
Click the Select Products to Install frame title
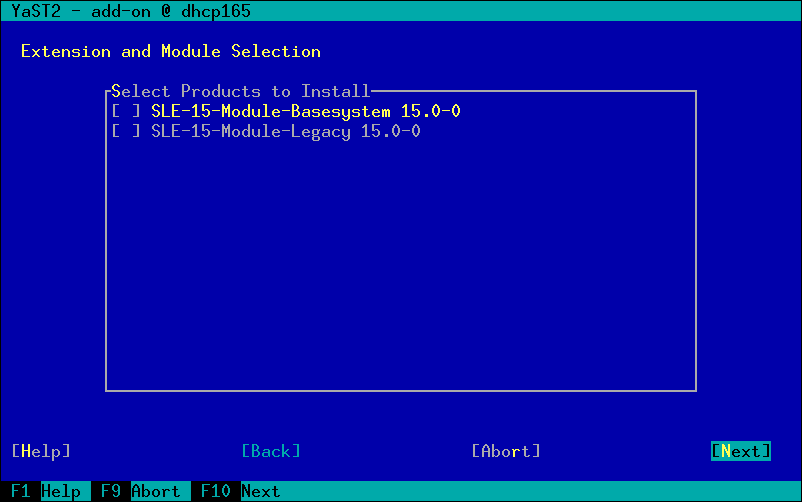(240, 91)
